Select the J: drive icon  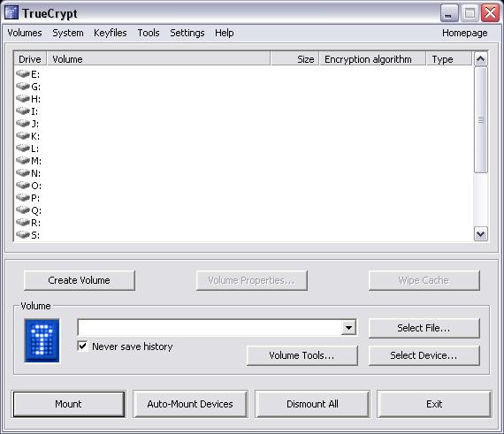(23, 123)
